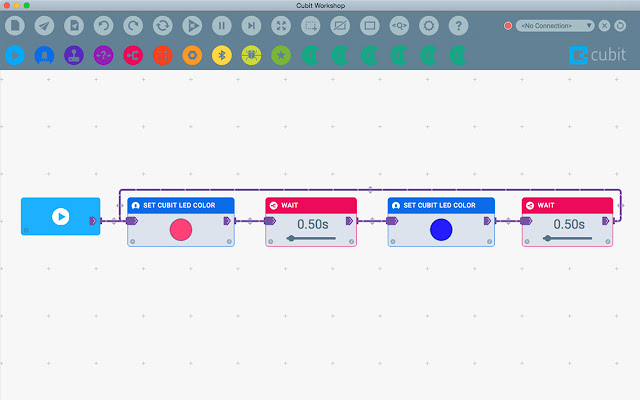The width and height of the screenshot is (640, 400).
Task: Click the first Wait block's input connector
Action: point(270,221)
